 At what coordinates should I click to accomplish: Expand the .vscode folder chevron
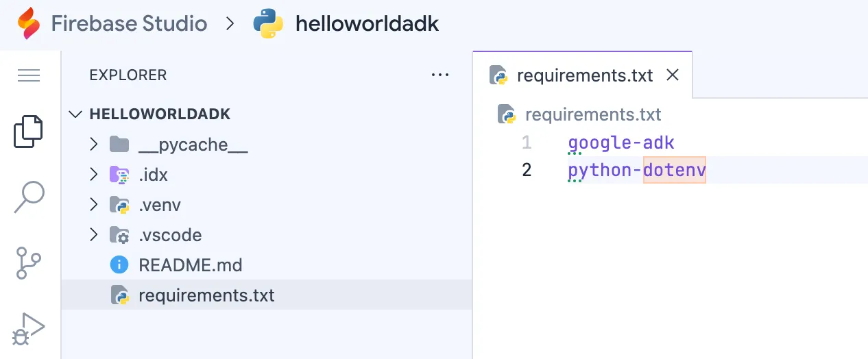(95, 235)
